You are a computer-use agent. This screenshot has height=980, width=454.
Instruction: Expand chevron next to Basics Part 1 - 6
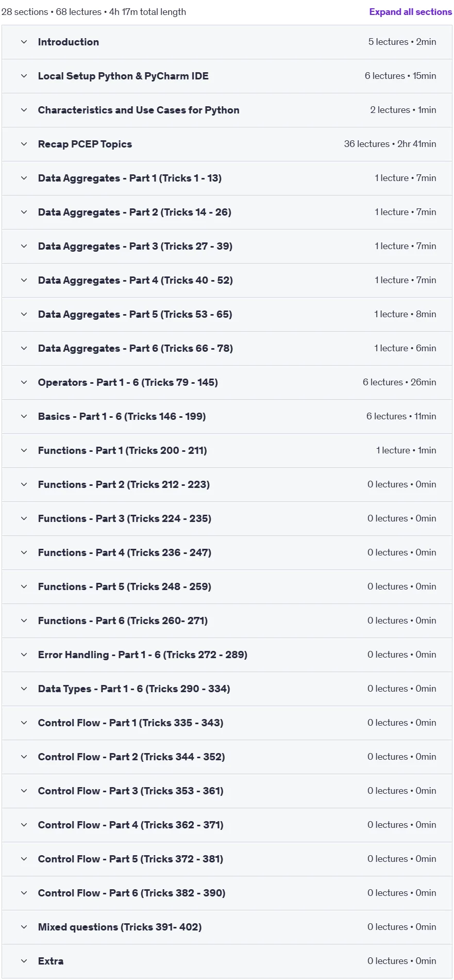point(24,416)
